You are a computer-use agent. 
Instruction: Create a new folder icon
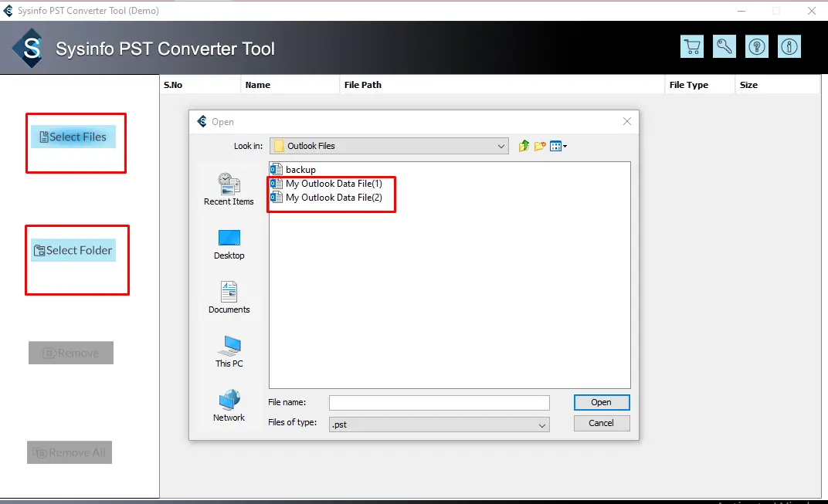tap(540, 146)
